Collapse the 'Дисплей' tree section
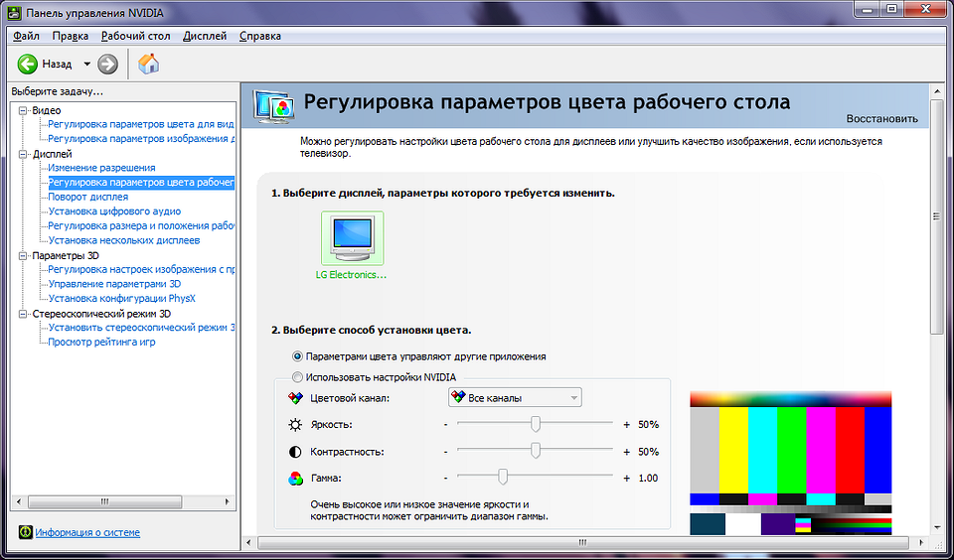The height and width of the screenshot is (560, 954). [24, 155]
